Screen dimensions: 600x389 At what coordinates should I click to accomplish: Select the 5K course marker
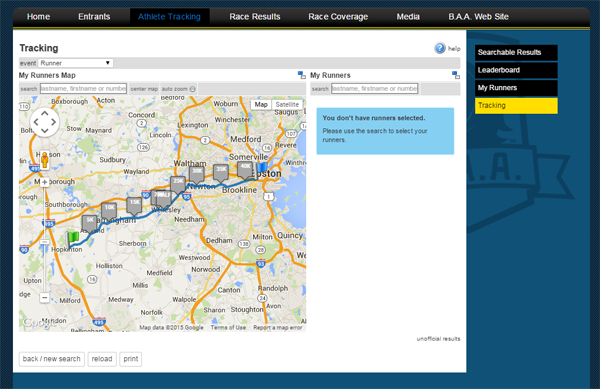tap(90, 224)
